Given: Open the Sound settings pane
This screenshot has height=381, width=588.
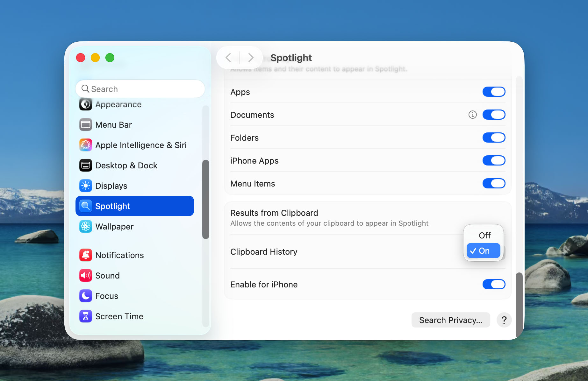Looking at the screenshot, I should coord(134,275).
